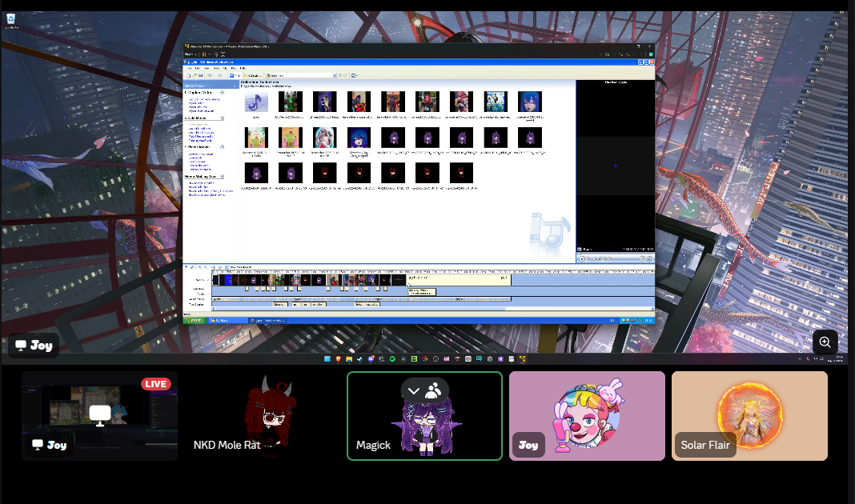Collapse the Capture Video task section
This screenshot has width=855, height=504.
pos(223,93)
